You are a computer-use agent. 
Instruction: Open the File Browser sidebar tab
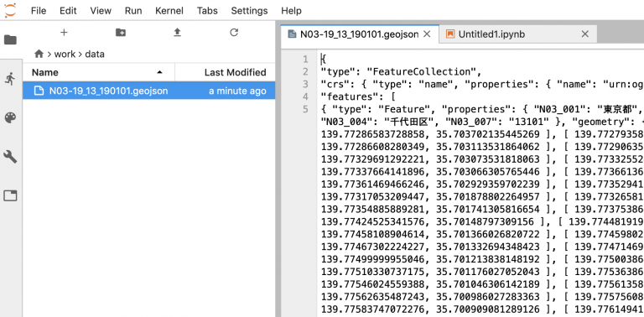tap(10, 39)
